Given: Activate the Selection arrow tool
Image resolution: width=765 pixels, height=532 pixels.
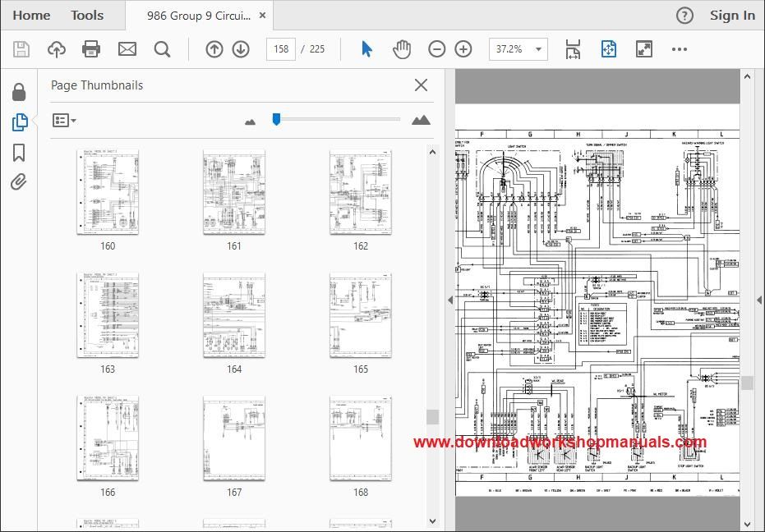Looking at the screenshot, I should pyautogui.click(x=366, y=49).
